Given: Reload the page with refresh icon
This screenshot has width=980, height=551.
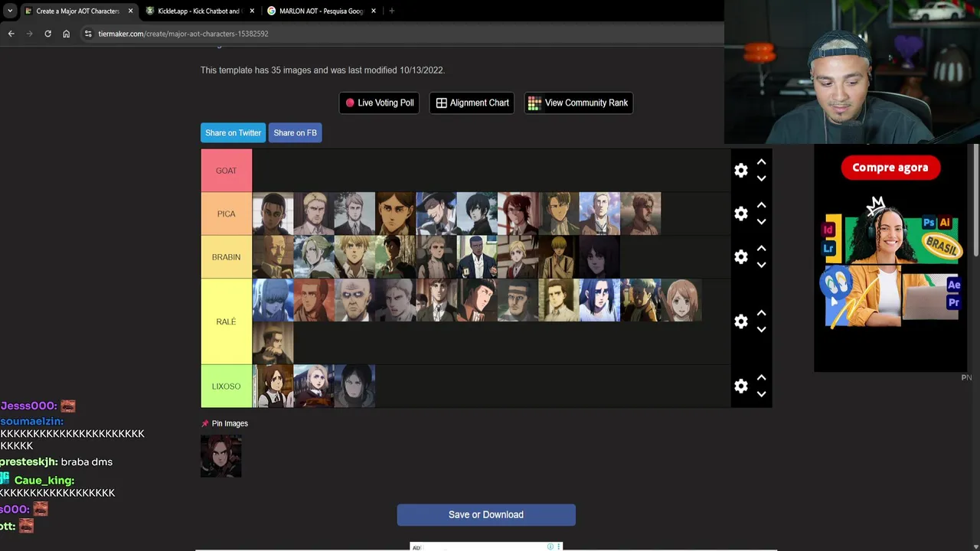Looking at the screenshot, I should (47, 34).
